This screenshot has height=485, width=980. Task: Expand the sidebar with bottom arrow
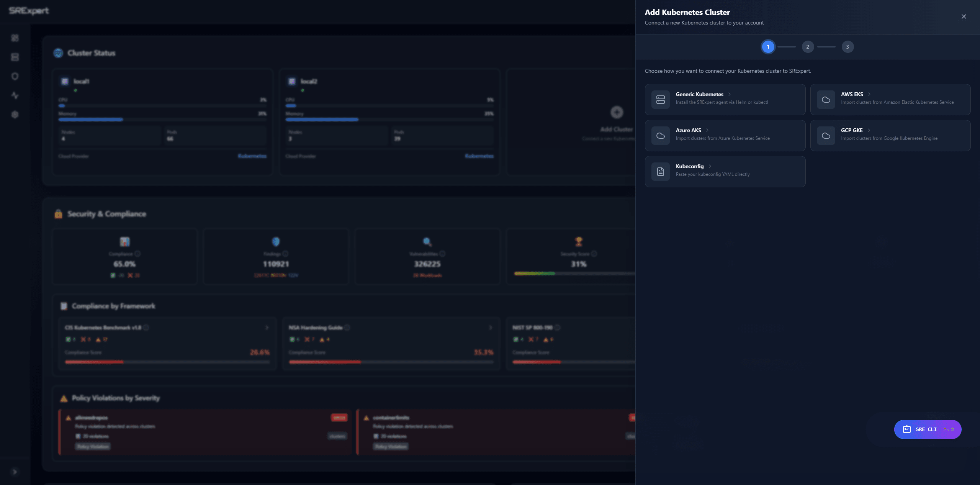point(15,472)
